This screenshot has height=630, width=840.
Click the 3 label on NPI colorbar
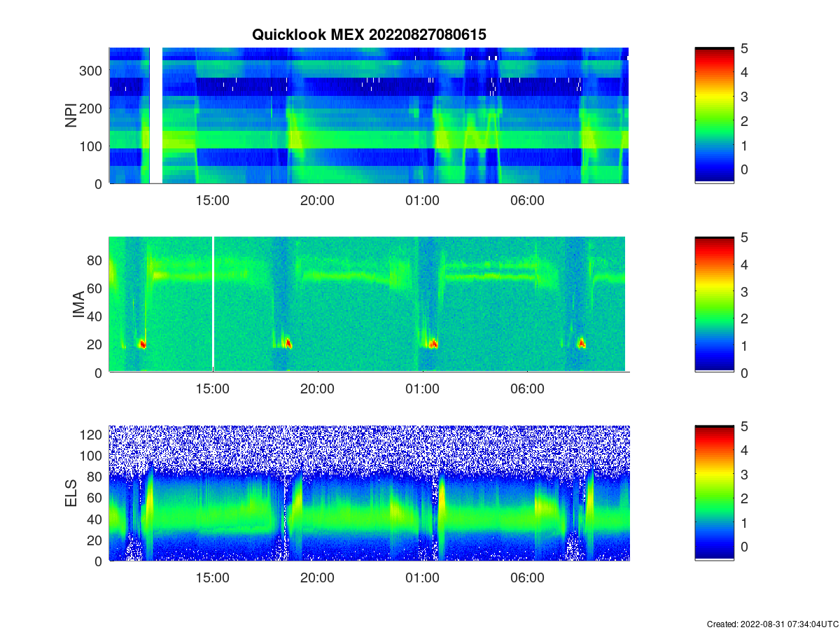click(x=745, y=97)
